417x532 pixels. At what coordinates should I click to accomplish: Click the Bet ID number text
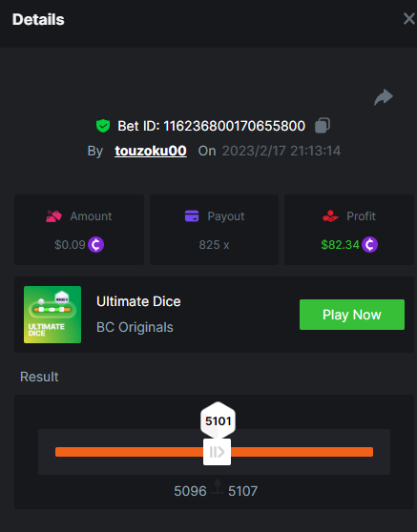(235, 126)
